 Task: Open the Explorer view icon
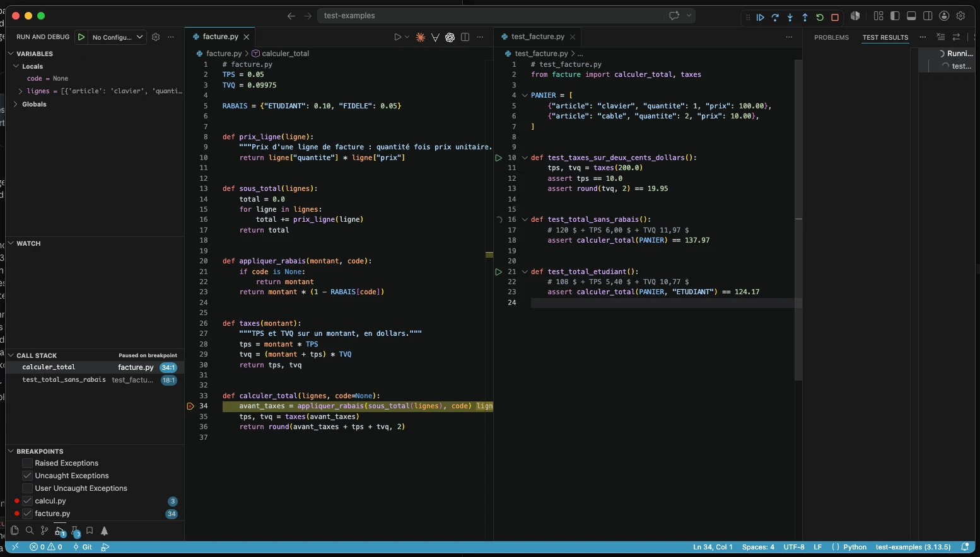[x=15, y=531]
